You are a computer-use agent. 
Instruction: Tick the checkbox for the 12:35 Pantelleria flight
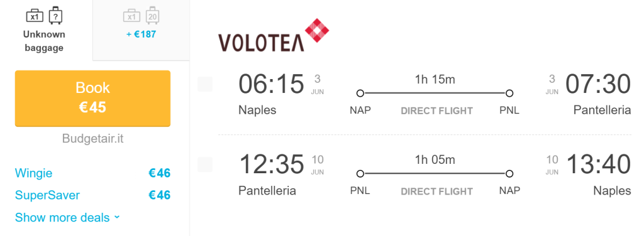pyautogui.click(x=205, y=164)
